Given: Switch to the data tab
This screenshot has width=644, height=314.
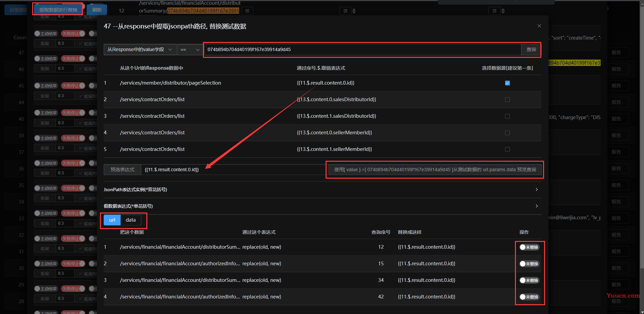Looking at the screenshot, I should coord(131,220).
